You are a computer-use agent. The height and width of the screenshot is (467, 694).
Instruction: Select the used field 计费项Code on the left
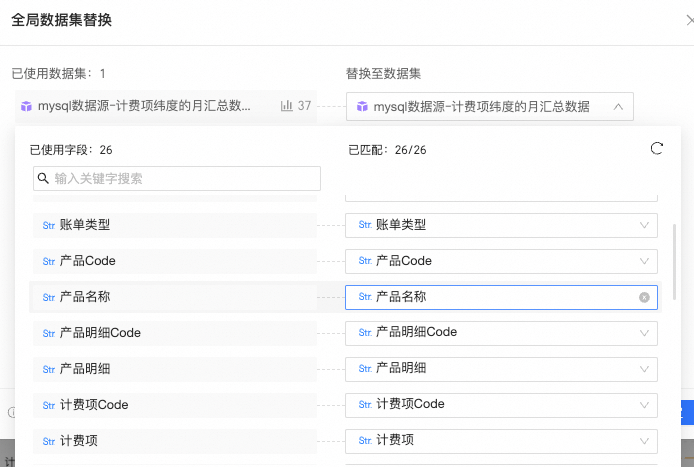click(175, 405)
